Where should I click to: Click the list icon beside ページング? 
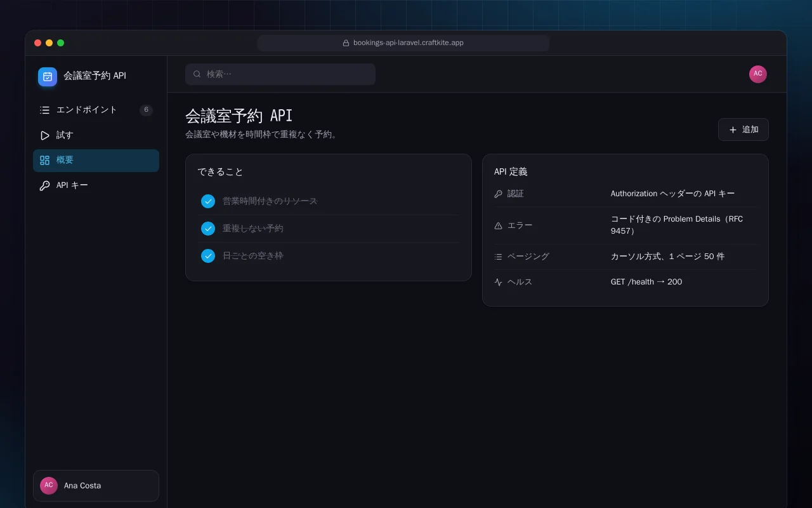[x=498, y=257]
